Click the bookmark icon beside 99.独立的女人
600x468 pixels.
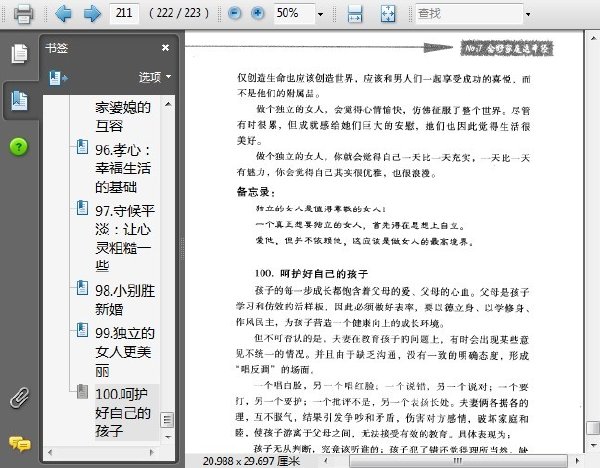[x=82, y=330]
